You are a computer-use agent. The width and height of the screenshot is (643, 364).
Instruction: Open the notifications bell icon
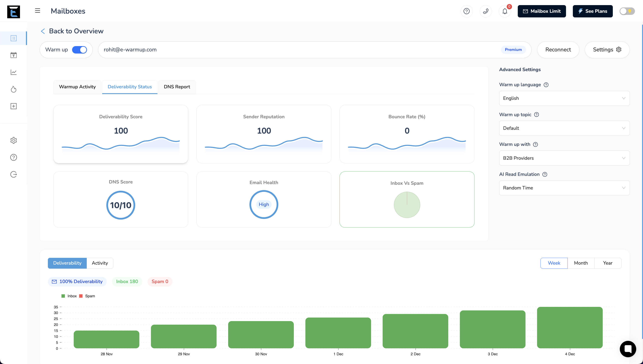pos(505,11)
